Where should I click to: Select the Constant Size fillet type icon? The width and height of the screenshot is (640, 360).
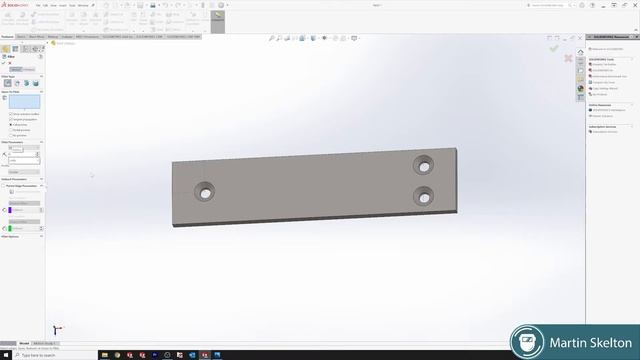click(8, 83)
